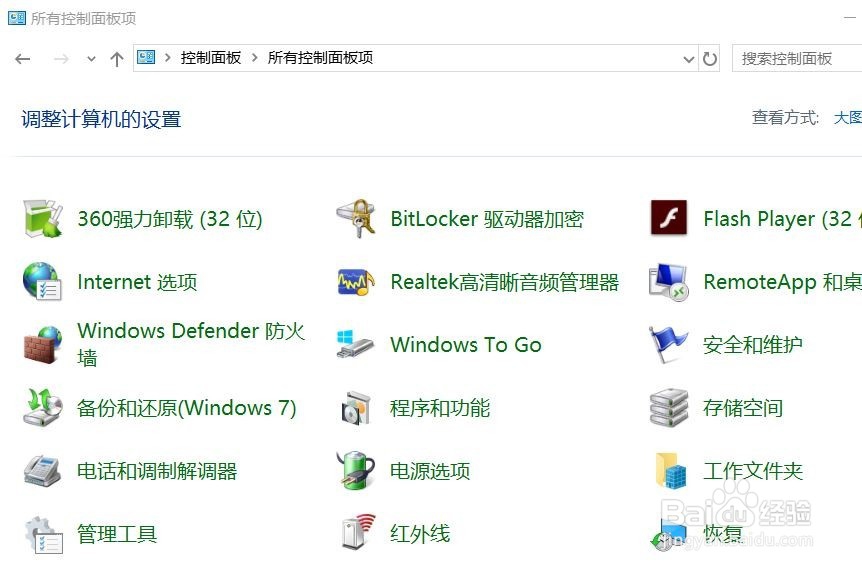Go forward with the right arrow button
The width and height of the screenshot is (862, 570).
(x=61, y=58)
